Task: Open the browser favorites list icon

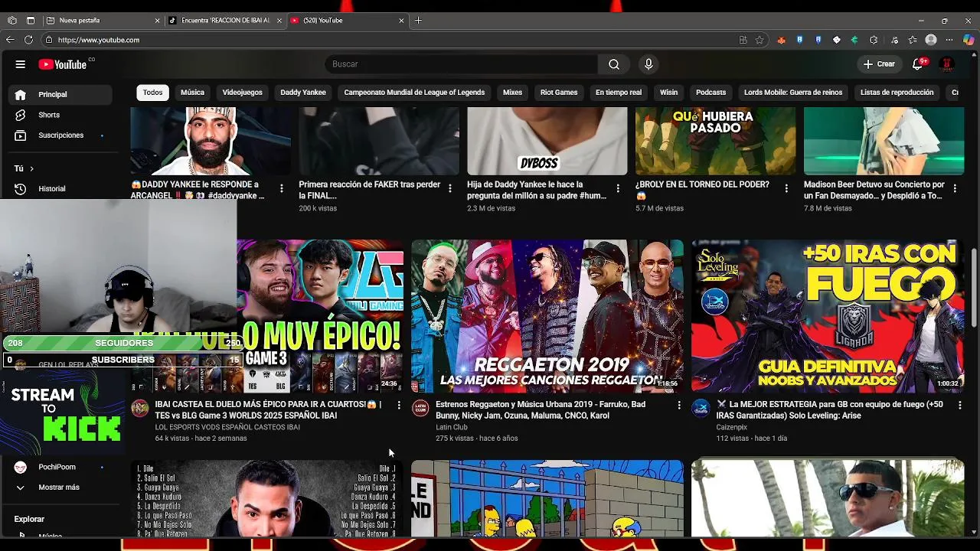Action: (913, 40)
